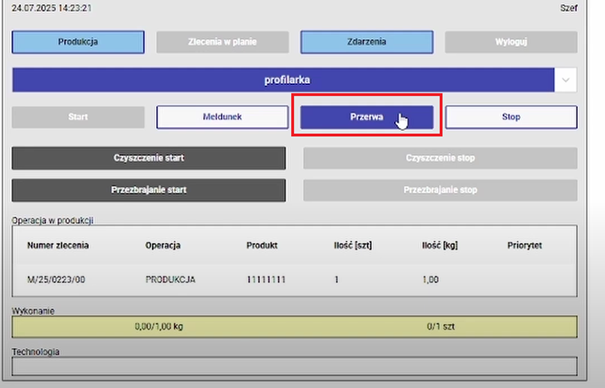Image resolution: width=605 pixels, height=388 pixels.
Task: Click the Numer zlecenia column header
Action: 58,246
